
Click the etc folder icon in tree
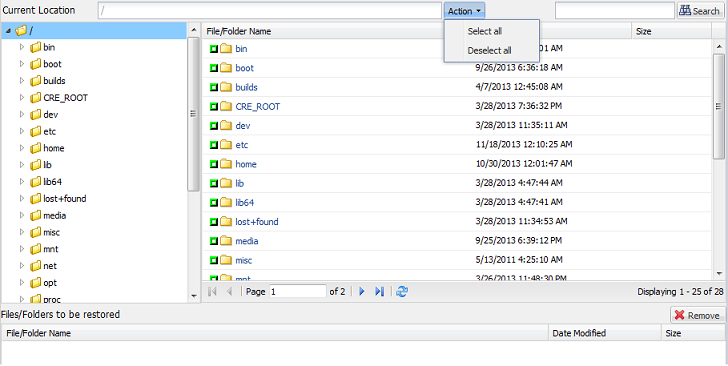click(36, 131)
